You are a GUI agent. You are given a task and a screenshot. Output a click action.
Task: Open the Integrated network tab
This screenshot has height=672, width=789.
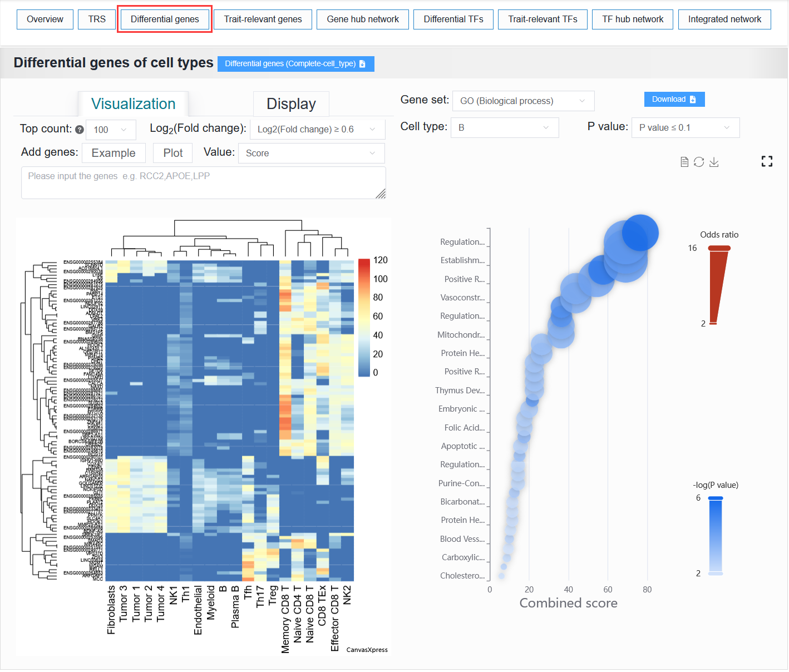click(724, 19)
